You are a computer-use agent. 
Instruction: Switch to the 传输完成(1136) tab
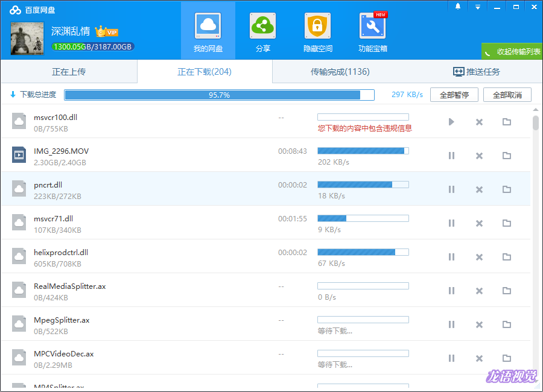(340, 72)
